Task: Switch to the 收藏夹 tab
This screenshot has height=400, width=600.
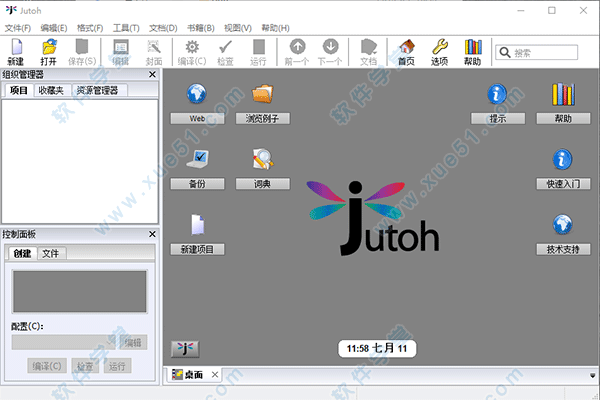Action: coord(51,90)
